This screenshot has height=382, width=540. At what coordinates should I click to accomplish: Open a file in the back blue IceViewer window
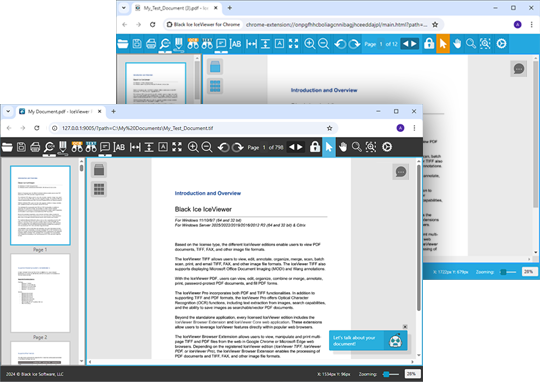pyautogui.click(x=123, y=44)
